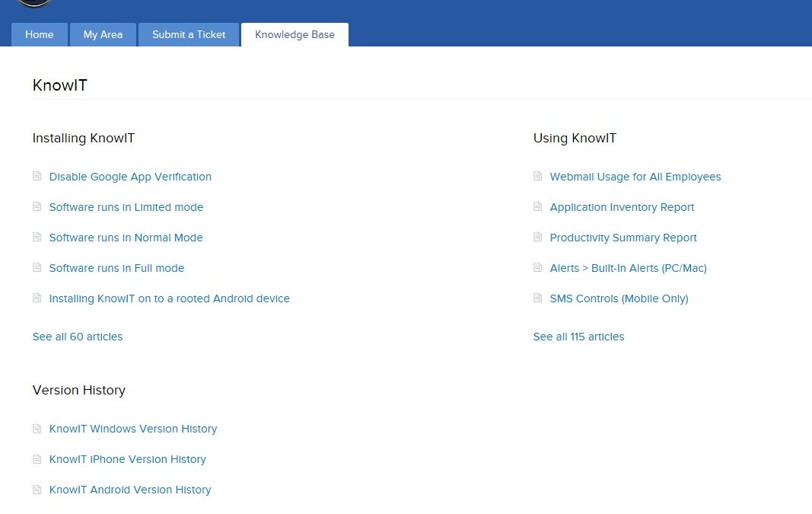The height and width of the screenshot is (514, 812).
Task: Click document icon beside Productivity Summary Report
Action: (x=537, y=238)
